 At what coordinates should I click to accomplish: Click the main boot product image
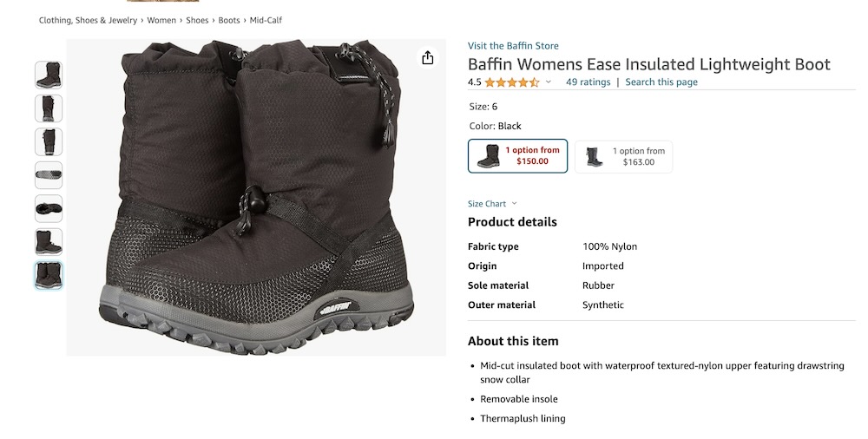(x=256, y=198)
